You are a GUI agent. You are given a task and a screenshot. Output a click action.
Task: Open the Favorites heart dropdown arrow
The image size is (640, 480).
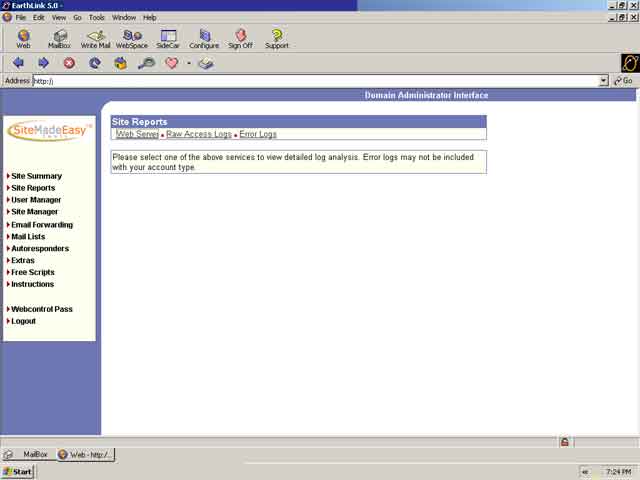(x=188, y=63)
